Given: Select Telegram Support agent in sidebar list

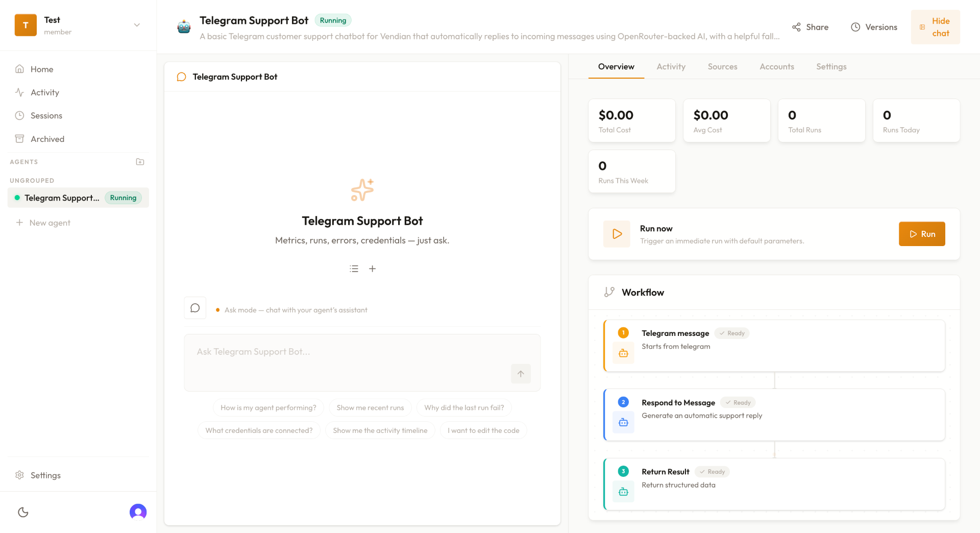Looking at the screenshot, I should click(78, 198).
